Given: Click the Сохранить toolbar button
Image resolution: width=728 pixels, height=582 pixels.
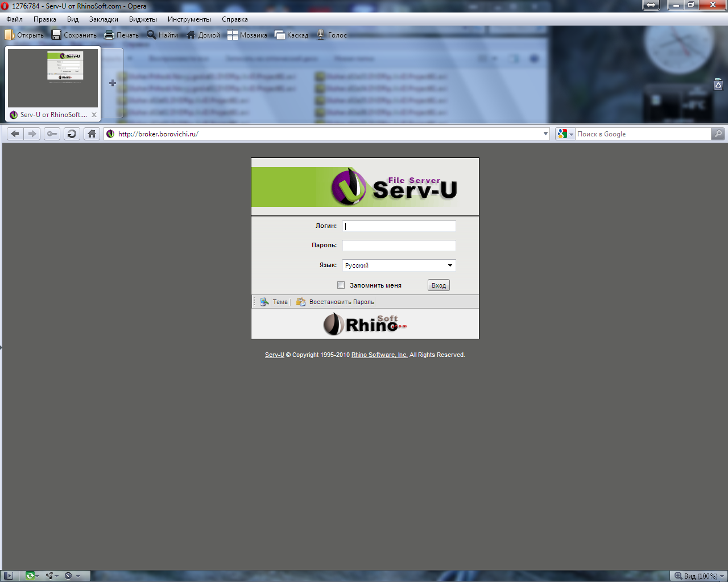Looking at the screenshot, I should click(x=75, y=35).
